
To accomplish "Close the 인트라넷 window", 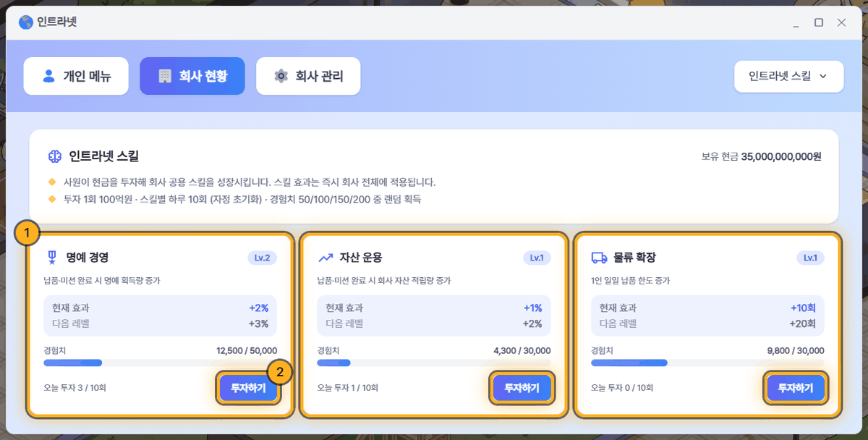I will pos(842,22).
